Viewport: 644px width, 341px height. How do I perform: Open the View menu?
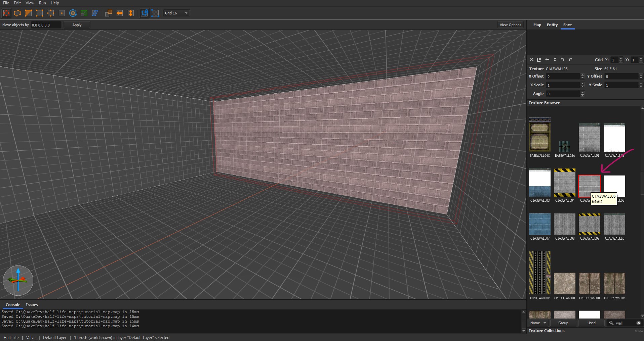[x=30, y=3]
